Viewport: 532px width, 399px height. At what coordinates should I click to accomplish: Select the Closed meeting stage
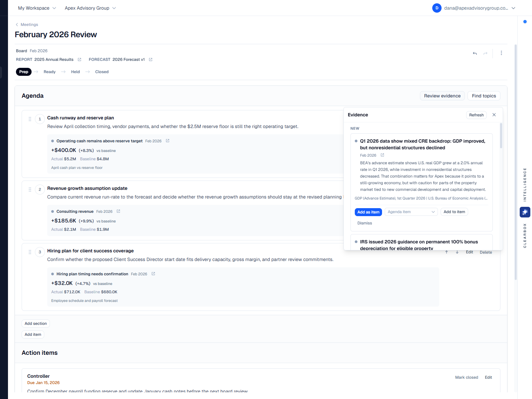pos(102,72)
